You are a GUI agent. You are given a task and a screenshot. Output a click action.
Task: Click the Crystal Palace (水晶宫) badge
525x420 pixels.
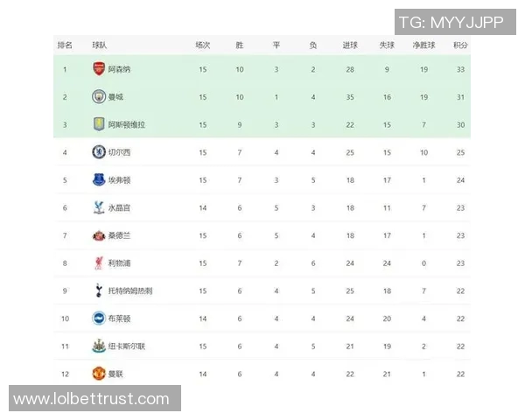[x=99, y=207]
